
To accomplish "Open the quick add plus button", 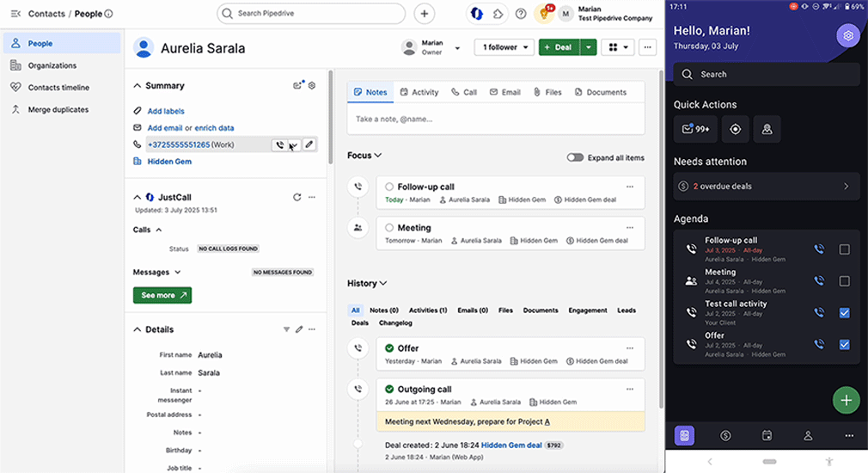I will point(424,14).
